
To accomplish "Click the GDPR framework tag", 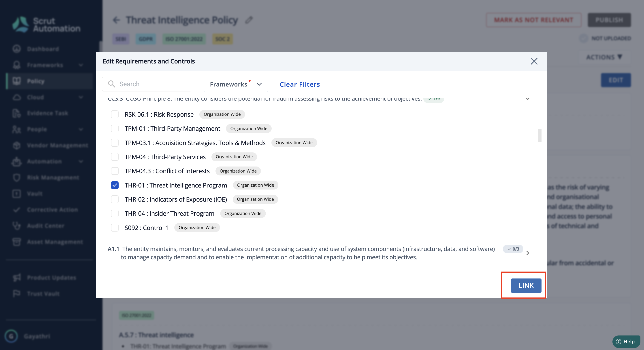I will click(146, 39).
